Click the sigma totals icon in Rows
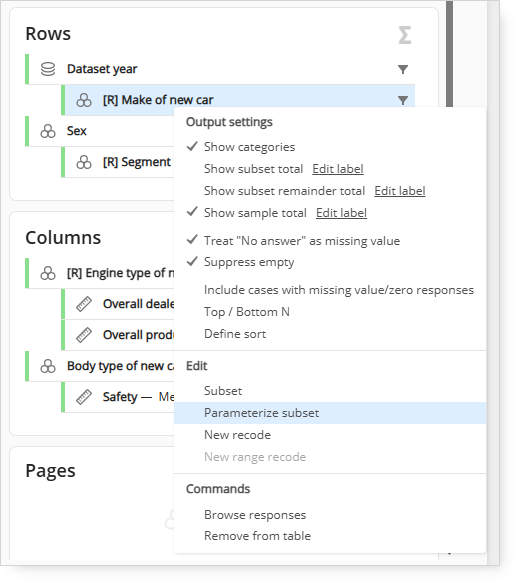 point(405,35)
